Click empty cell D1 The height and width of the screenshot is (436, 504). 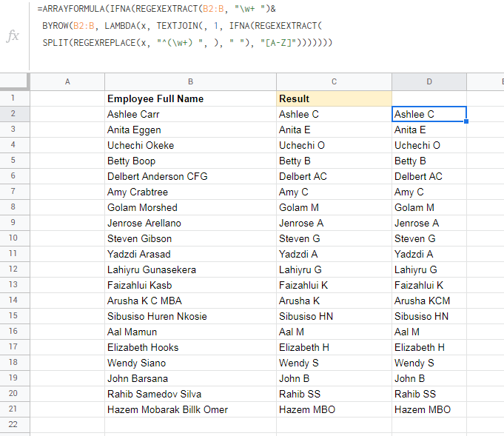click(x=429, y=98)
